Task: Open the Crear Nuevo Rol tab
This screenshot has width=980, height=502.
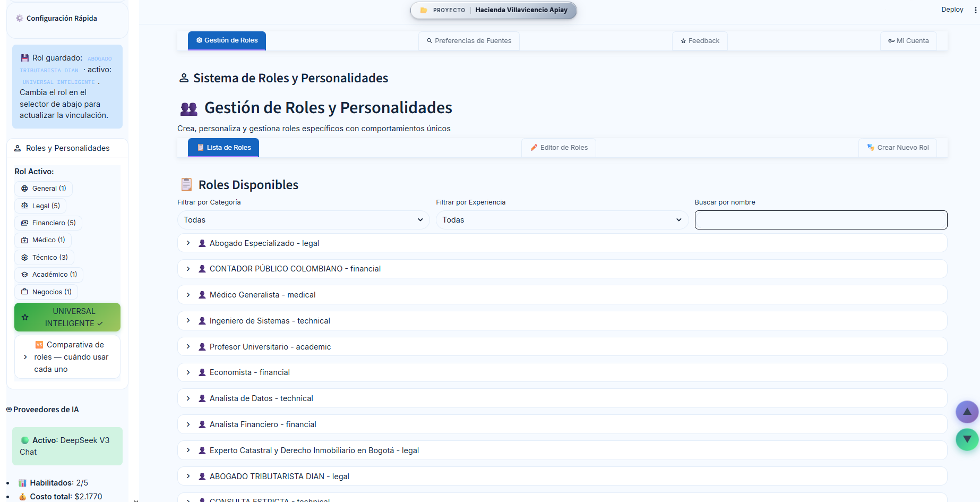Action: click(x=898, y=148)
